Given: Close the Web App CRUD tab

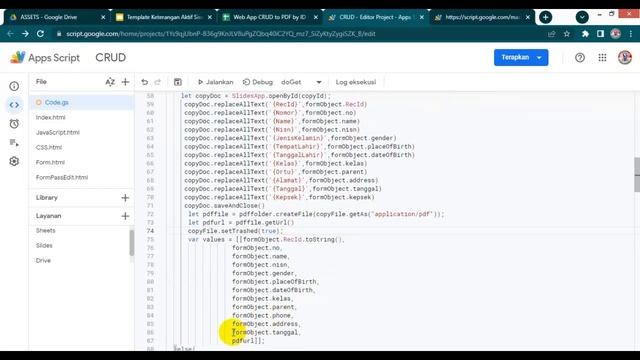Looking at the screenshot, I should coord(316,17).
